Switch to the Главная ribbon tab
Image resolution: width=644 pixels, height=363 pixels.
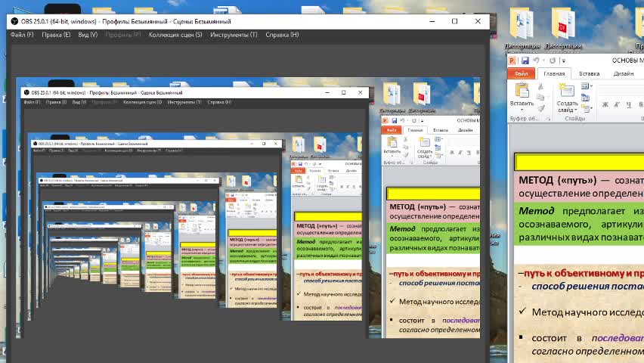click(554, 73)
